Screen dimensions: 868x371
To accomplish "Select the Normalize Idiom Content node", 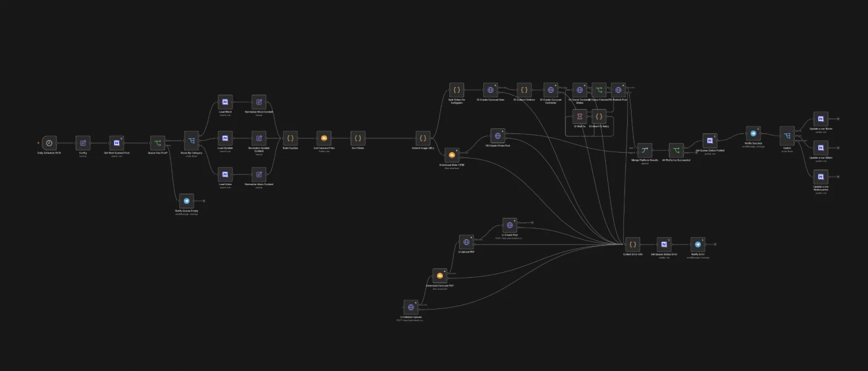I will tap(259, 175).
